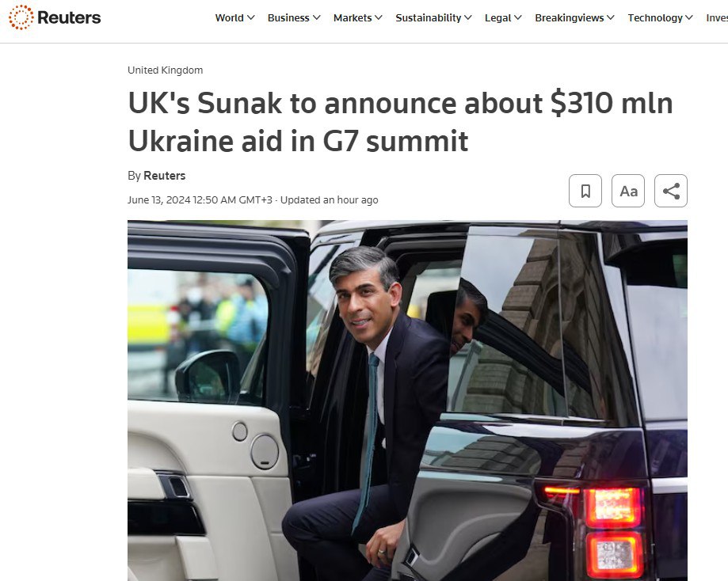
Task: Open the partially visible Investigations menu
Action: pos(717,17)
